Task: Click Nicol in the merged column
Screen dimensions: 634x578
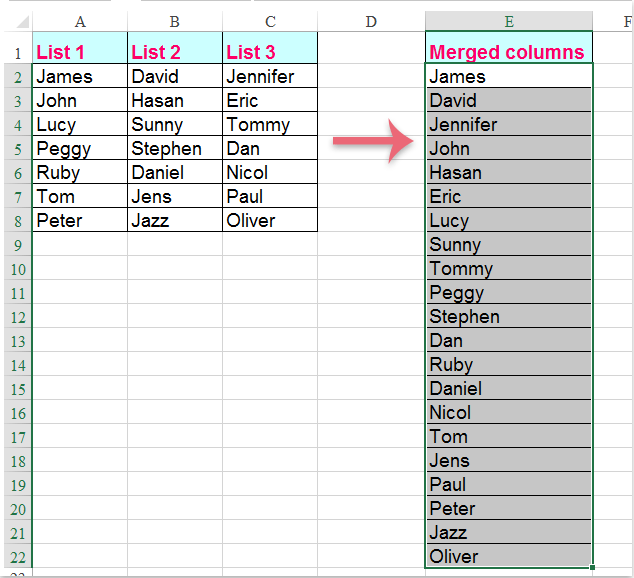Action: 509,413
